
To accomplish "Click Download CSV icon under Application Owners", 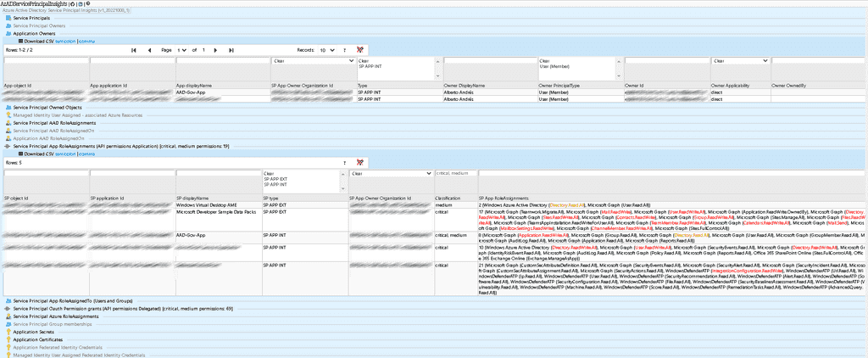I will tap(20, 41).
